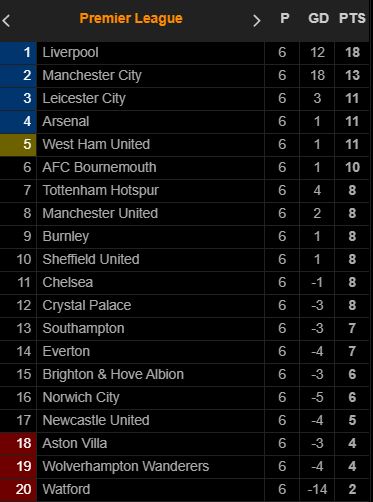Open the Leicester City team entry
Image resolution: width=373 pixels, height=502 pixels.
click(184, 99)
